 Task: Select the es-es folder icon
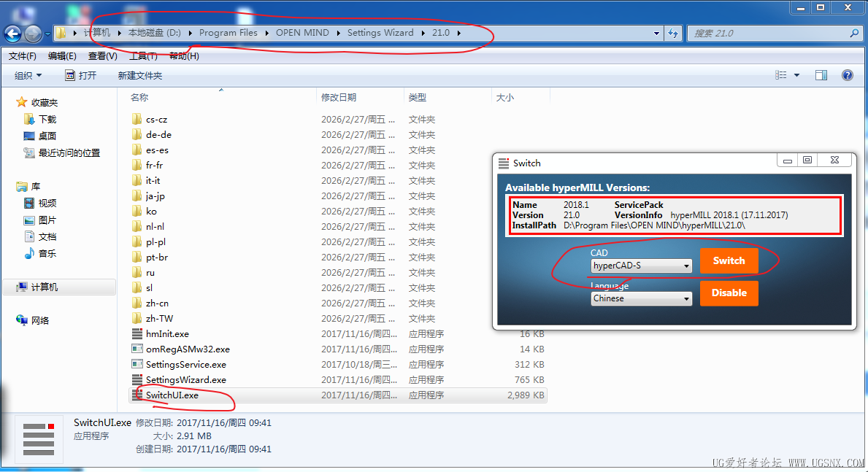coord(137,150)
